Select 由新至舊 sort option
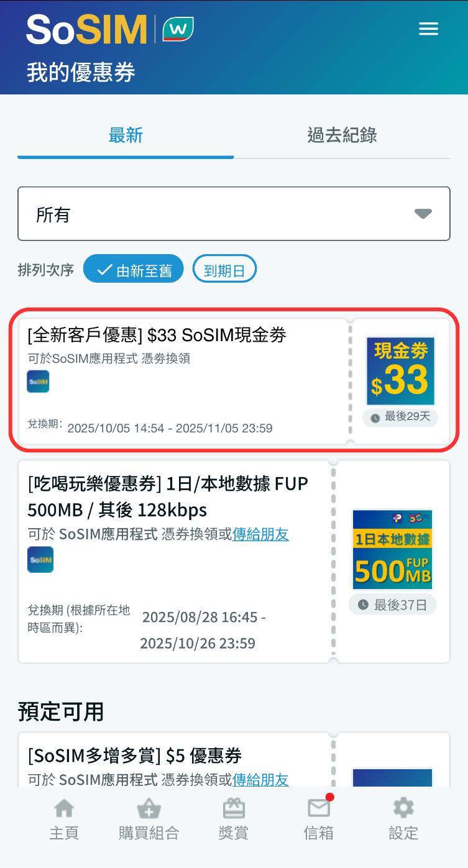This screenshot has width=468, height=868. coord(134,269)
